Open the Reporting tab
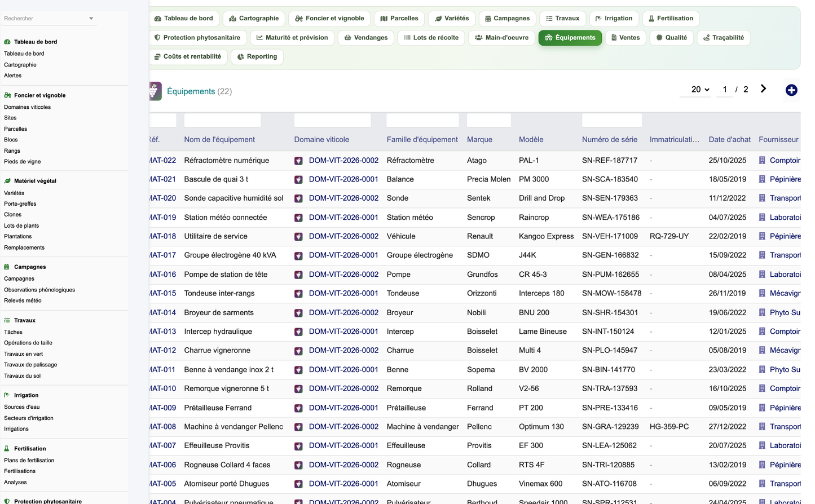Screen dimensions: 815x504 tap(257, 57)
